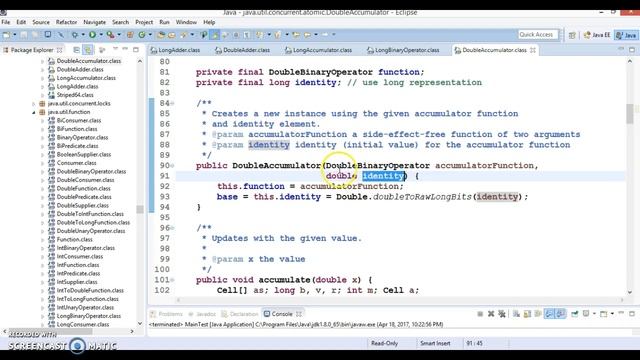Open the Declaration view tab

pos(240,314)
